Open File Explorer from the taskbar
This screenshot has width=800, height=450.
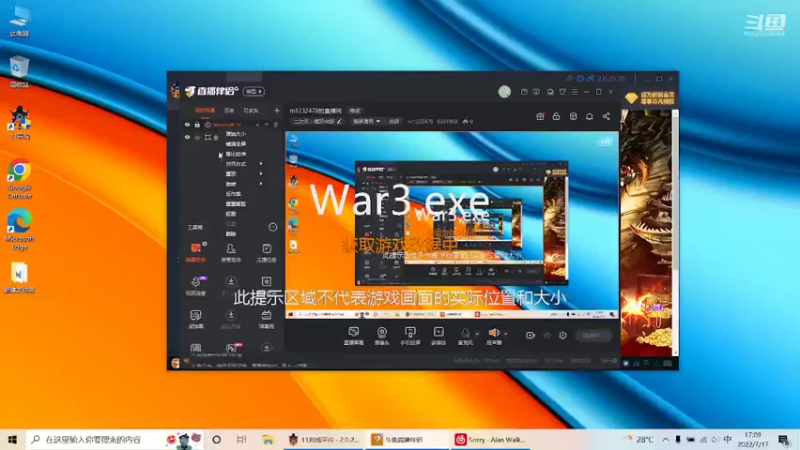[268, 439]
